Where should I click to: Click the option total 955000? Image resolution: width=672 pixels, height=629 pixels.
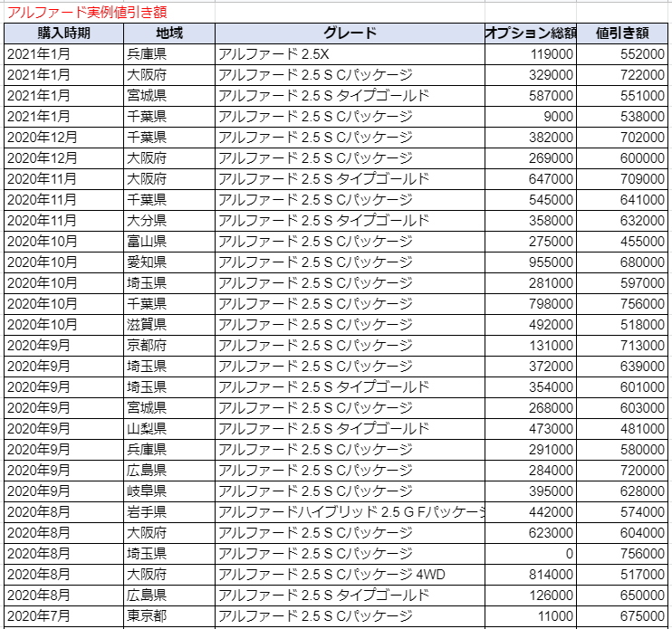tap(531, 262)
